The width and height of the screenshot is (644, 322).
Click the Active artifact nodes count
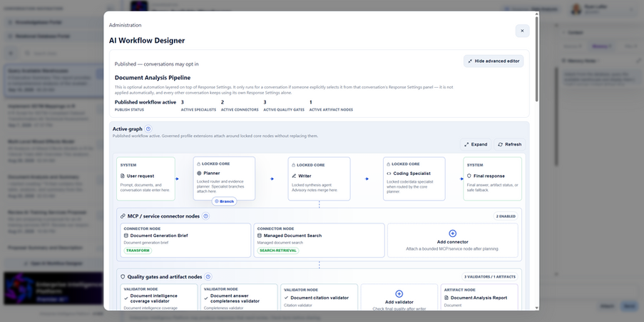pyautogui.click(x=310, y=102)
